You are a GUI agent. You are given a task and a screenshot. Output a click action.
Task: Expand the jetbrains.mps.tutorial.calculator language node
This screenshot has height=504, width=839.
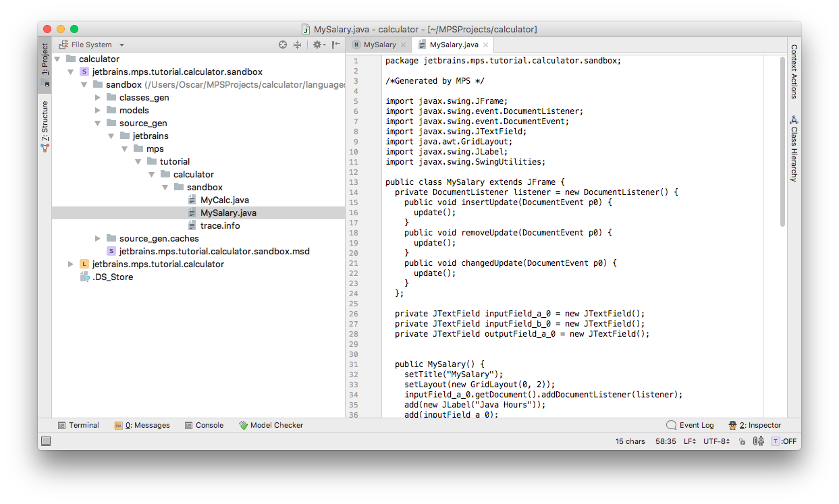(x=70, y=264)
